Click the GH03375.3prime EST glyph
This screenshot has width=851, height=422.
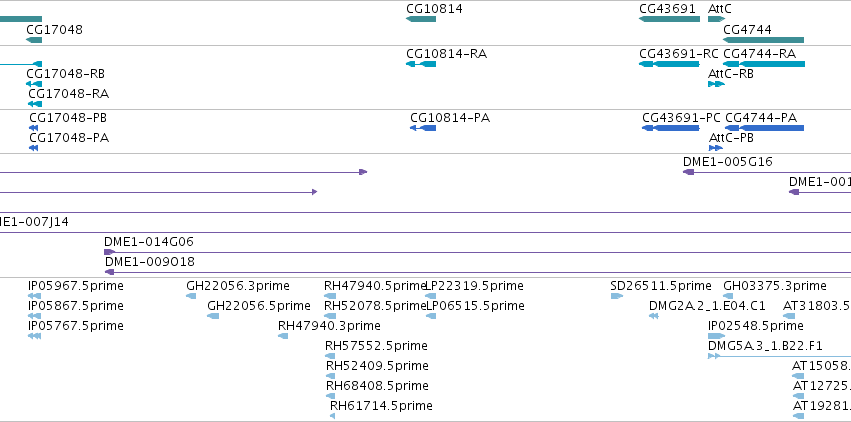[x=728, y=296]
